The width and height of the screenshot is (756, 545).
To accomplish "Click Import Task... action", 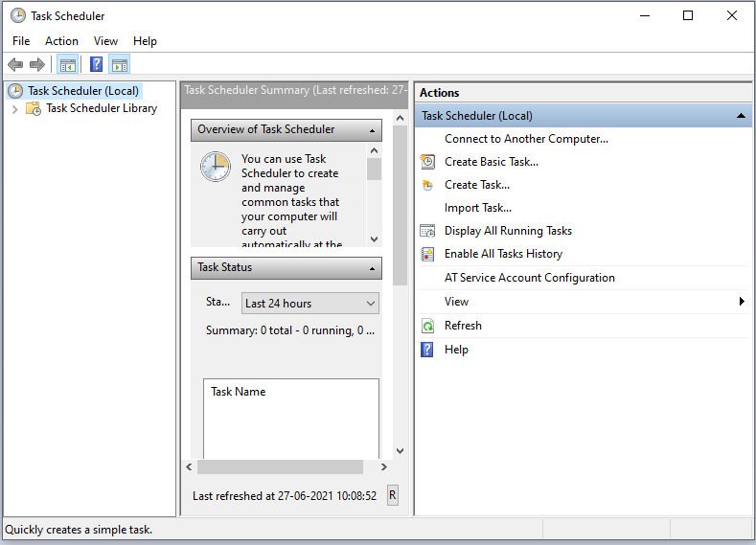I will point(478,208).
